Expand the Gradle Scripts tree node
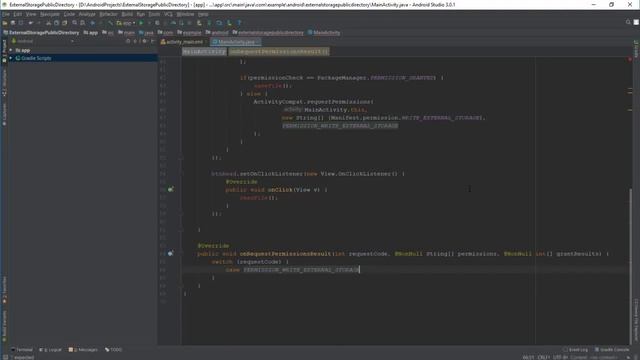The image size is (640, 360). coord(11,58)
